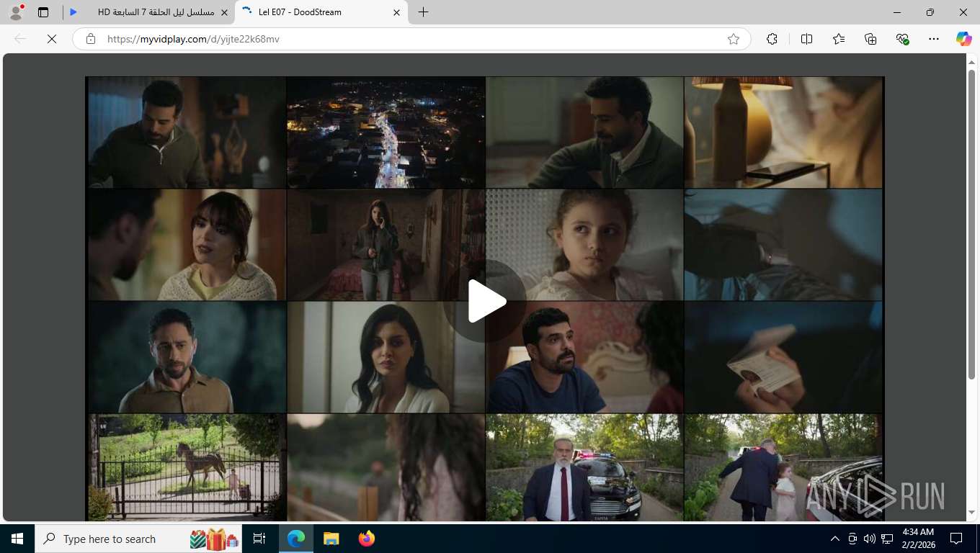Switch to the مسلسل ليل الحلقة 7 tab

click(x=148, y=12)
